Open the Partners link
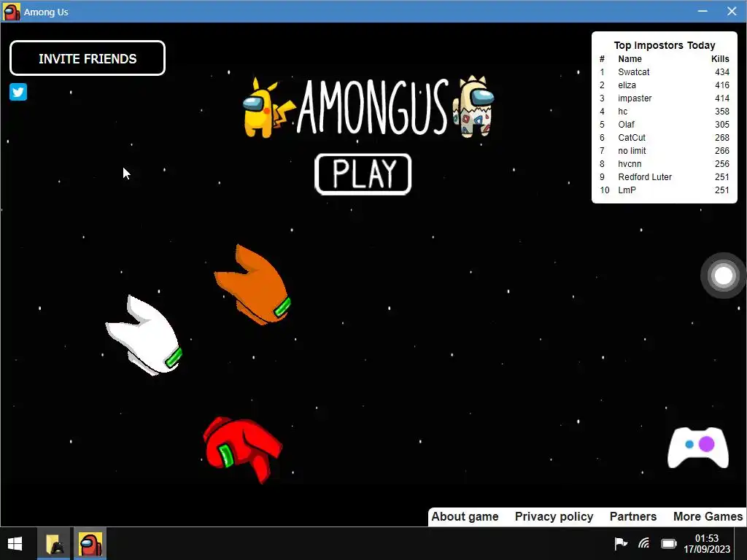 point(633,517)
